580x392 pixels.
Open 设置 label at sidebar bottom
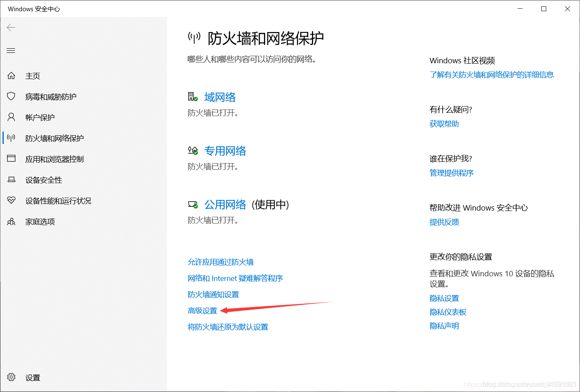[32, 378]
